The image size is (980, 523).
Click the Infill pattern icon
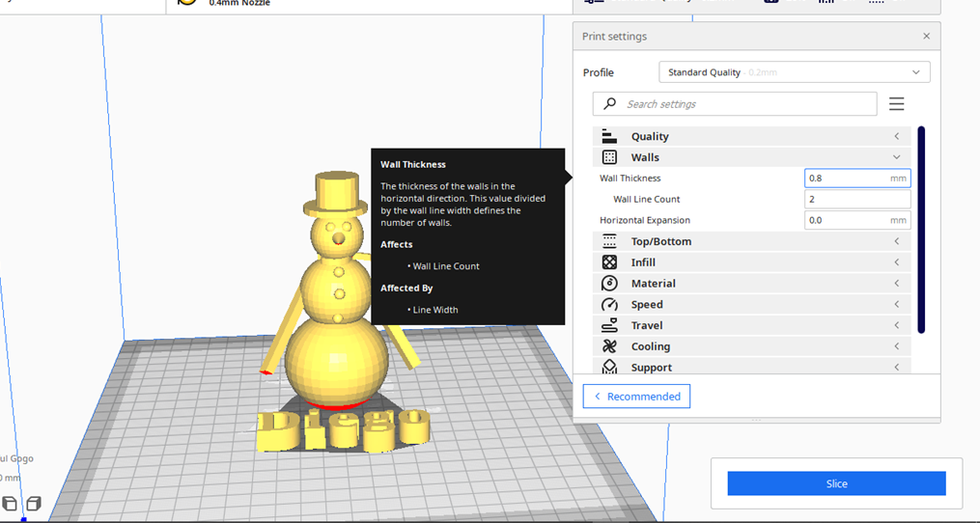(608, 262)
